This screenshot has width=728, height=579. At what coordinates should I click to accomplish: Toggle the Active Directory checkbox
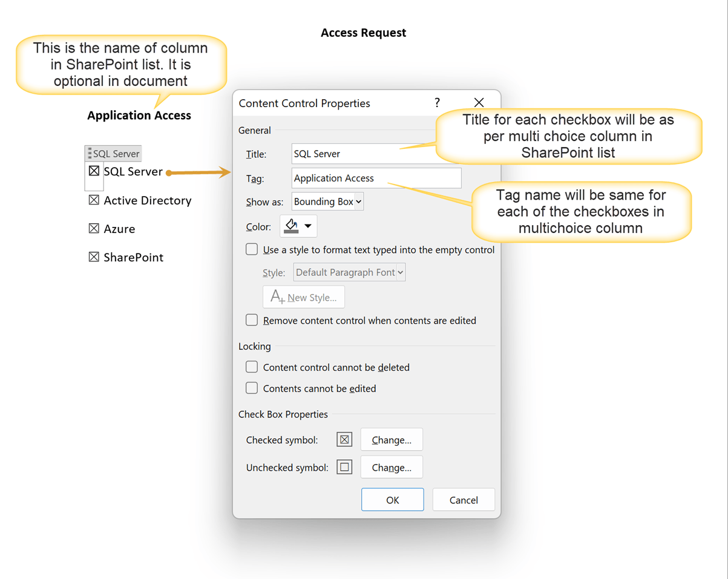coord(94,200)
